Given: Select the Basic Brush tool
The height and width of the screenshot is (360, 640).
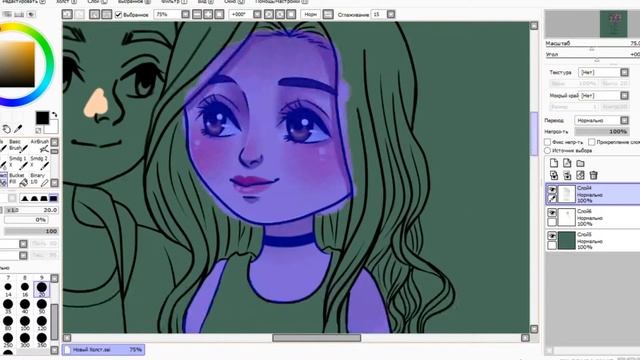Looking at the screenshot, I should (18, 145).
